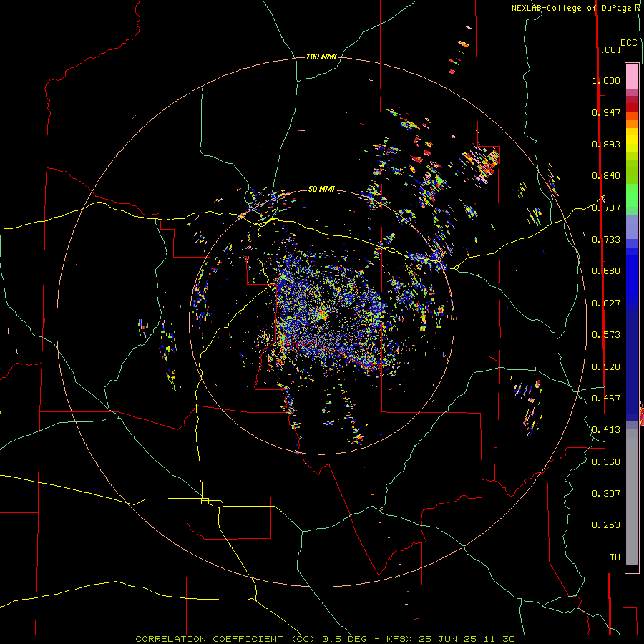
Task: Click the 0.360 legend value
Action: click(x=606, y=462)
